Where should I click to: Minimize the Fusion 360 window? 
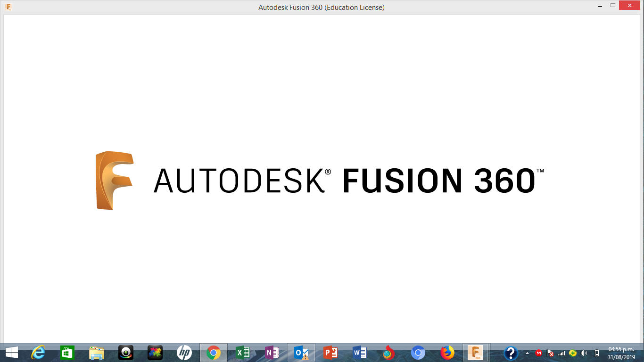coord(600,6)
